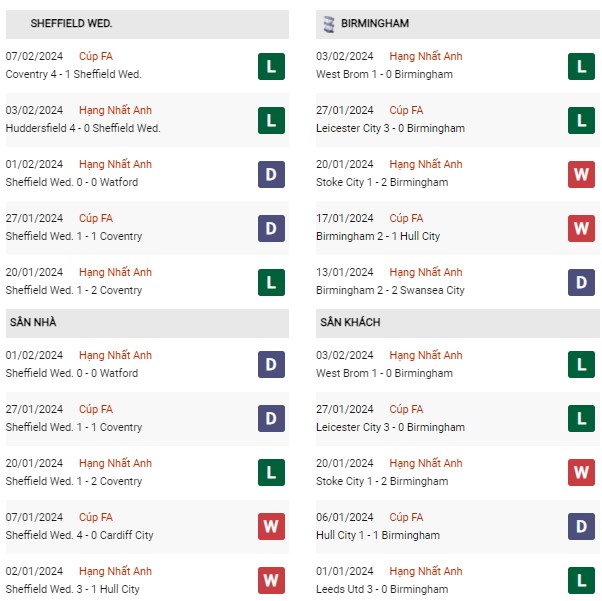The height and width of the screenshot is (601, 602).
Task: Click the L badge for Huddersfield 4-0 match
Action: click(x=271, y=121)
